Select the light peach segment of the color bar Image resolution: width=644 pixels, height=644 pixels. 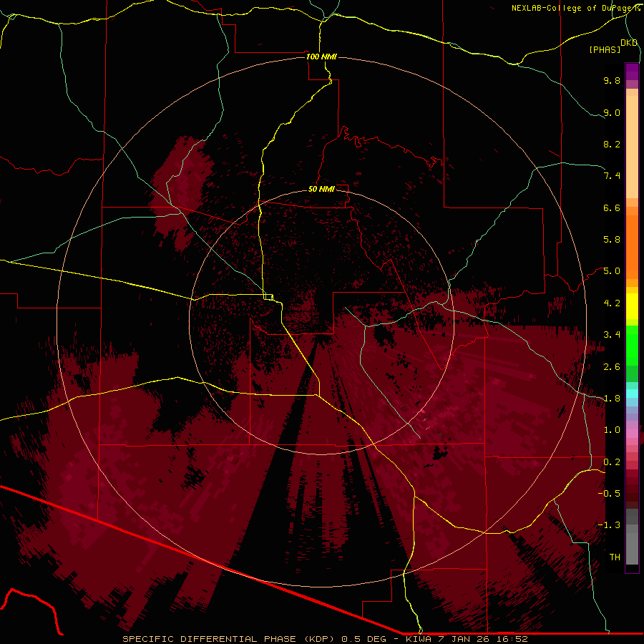point(632,147)
